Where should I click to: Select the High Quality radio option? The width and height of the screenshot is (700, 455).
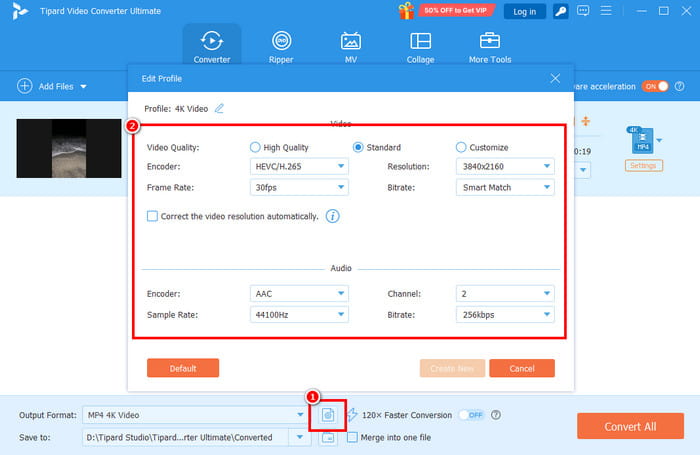pyautogui.click(x=255, y=147)
